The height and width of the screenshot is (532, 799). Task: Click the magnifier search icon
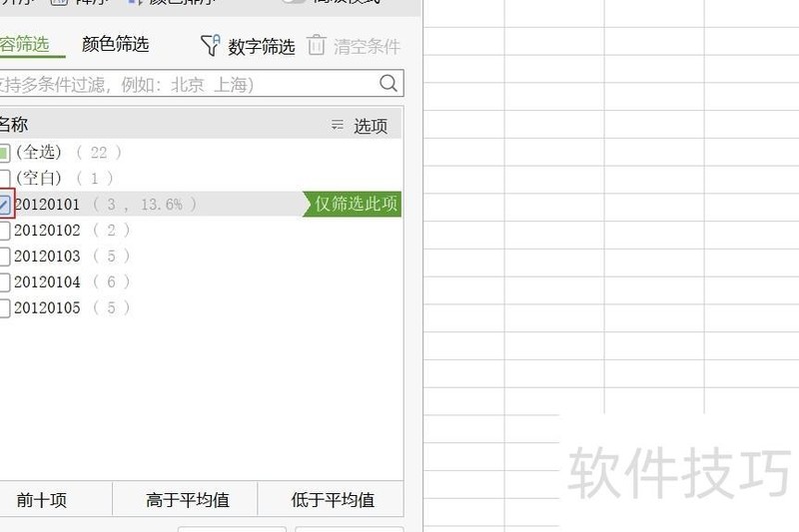tap(389, 83)
